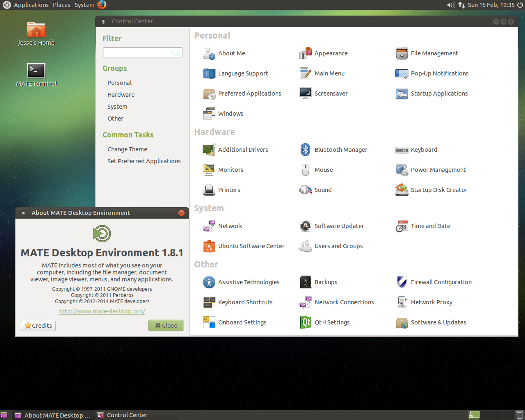Open the Assistive Technologies icon
Screen dimensions: 525x420
(209, 282)
